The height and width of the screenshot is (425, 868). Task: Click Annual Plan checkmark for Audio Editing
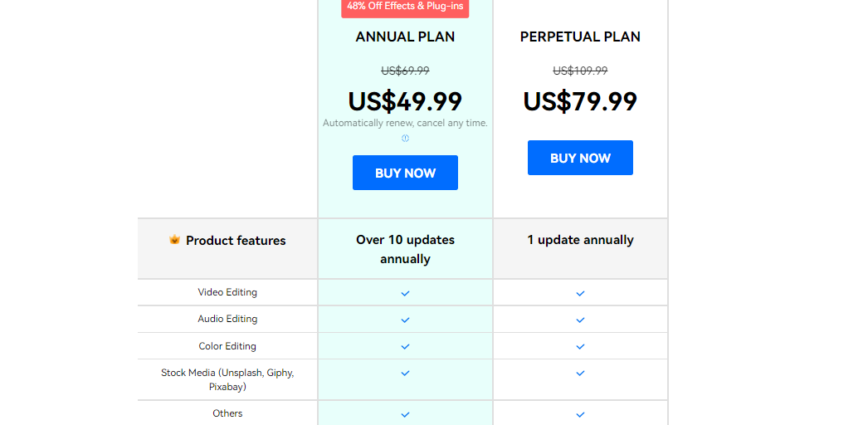405,320
